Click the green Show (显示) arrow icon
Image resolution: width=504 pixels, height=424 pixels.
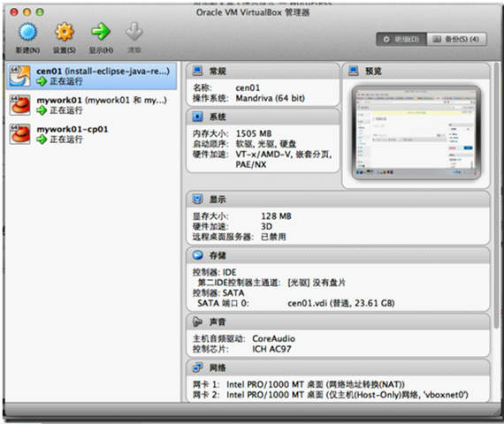click(x=101, y=32)
